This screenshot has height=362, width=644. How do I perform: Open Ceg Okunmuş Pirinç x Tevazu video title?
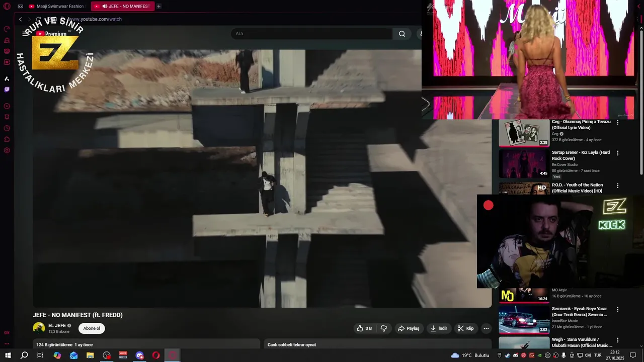(581, 125)
